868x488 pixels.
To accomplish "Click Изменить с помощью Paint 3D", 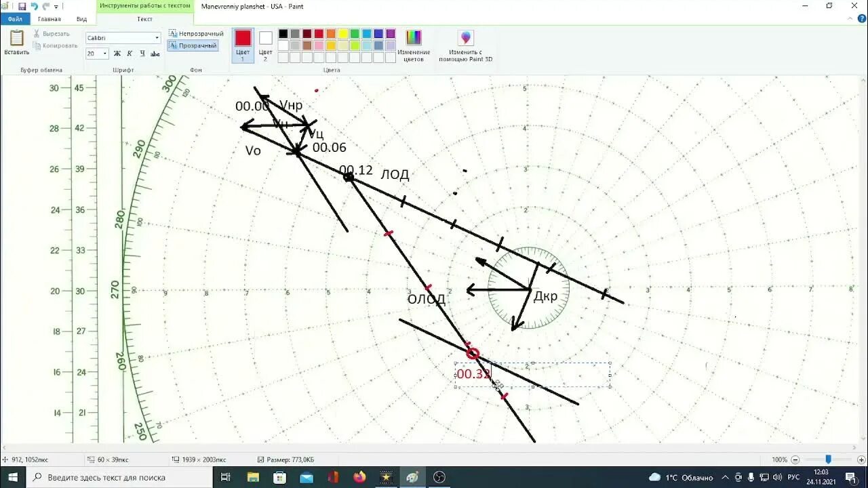I will tap(465, 45).
